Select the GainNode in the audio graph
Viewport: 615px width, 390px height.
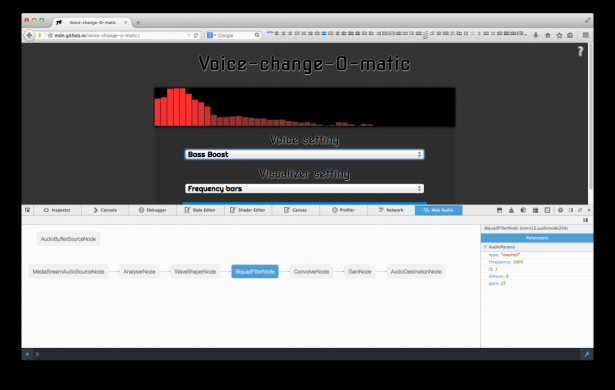[x=360, y=272]
